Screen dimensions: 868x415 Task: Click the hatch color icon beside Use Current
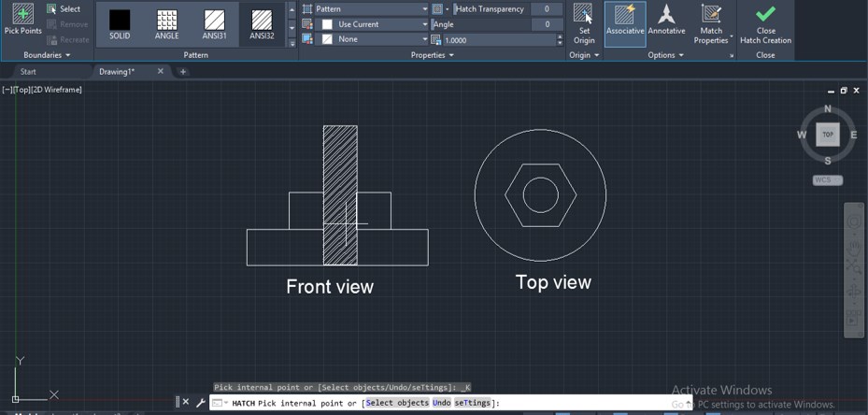pyautogui.click(x=307, y=23)
